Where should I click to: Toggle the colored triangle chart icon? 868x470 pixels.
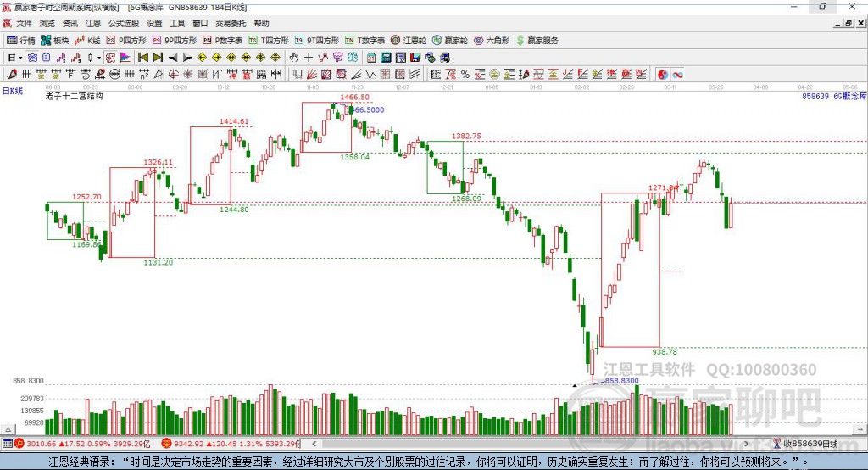(x=125, y=58)
